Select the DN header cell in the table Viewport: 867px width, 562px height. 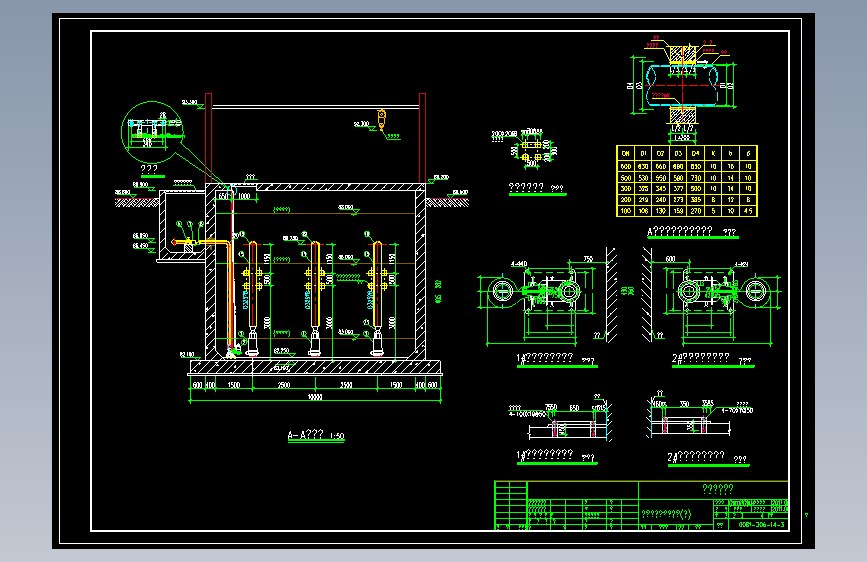[x=625, y=153]
